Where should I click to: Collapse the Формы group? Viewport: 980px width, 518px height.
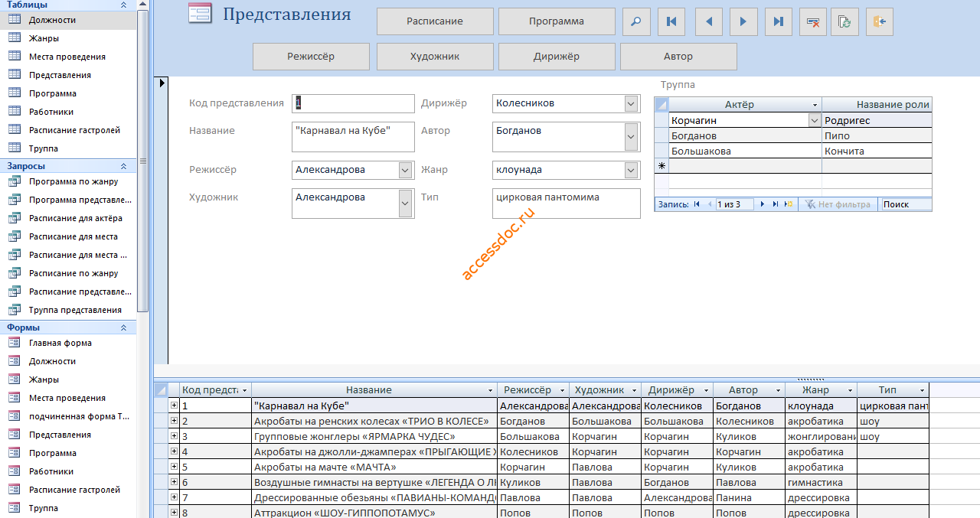click(x=123, y=327)
